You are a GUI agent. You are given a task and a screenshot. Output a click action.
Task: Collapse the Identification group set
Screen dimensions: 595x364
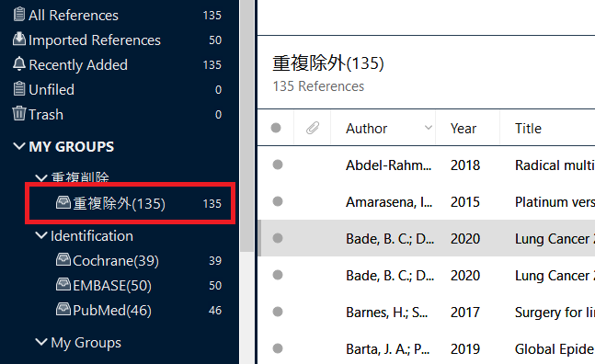tap(41, 235)
